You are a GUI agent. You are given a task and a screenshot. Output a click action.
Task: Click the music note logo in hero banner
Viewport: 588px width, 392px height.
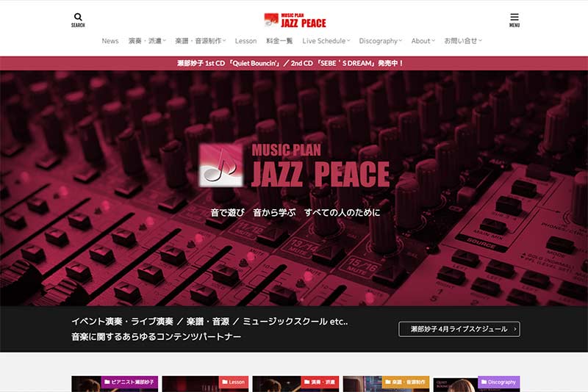(x=221, y=166)
